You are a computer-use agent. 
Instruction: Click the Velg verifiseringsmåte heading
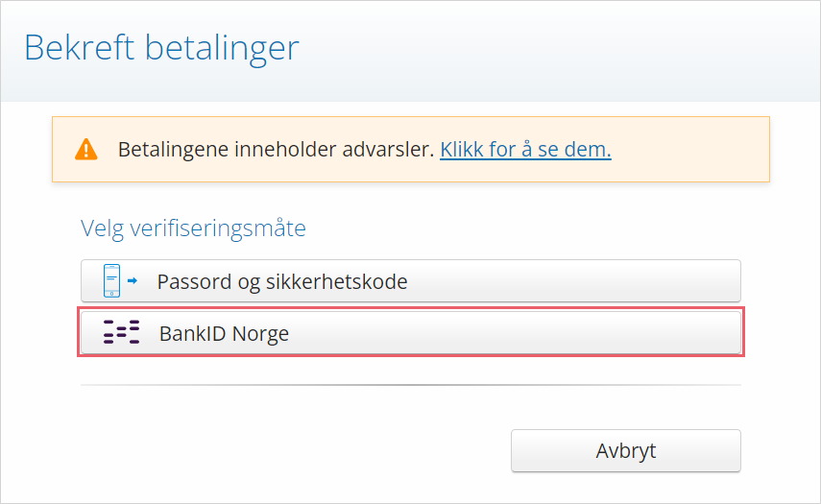point(193,228)
